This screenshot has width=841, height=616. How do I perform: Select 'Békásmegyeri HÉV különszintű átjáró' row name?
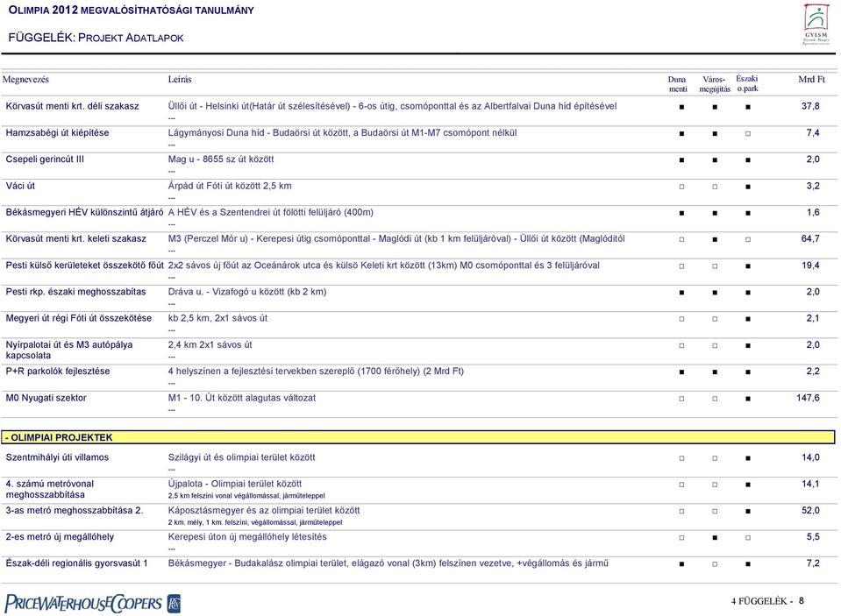(x=84, y=212)
